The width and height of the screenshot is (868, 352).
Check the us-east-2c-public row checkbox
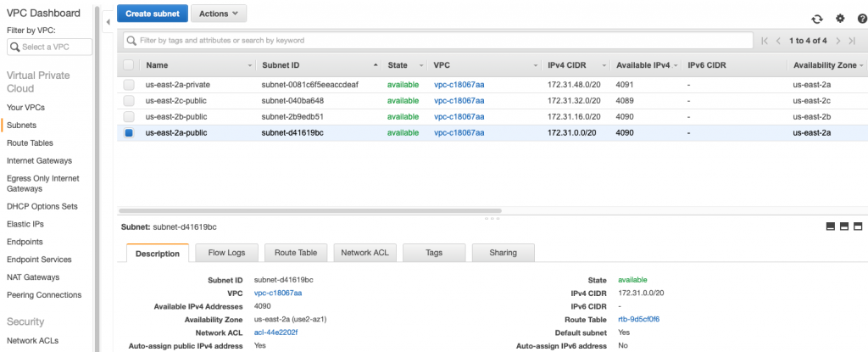[x=129, y=101]
